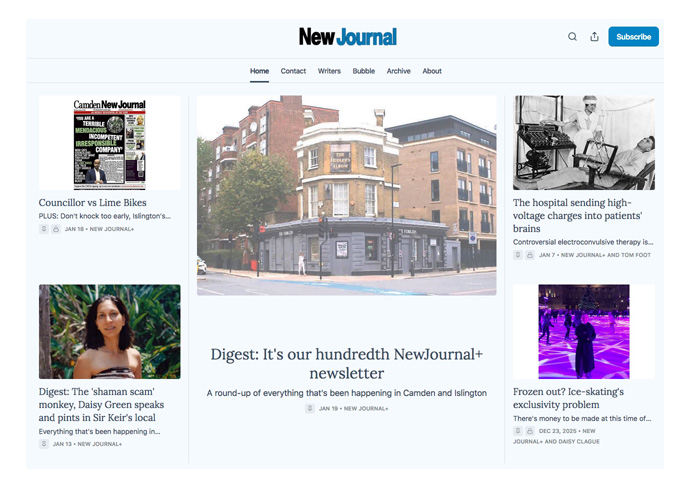
Task: Click the New Journal logo
Action: click(347, 37)
